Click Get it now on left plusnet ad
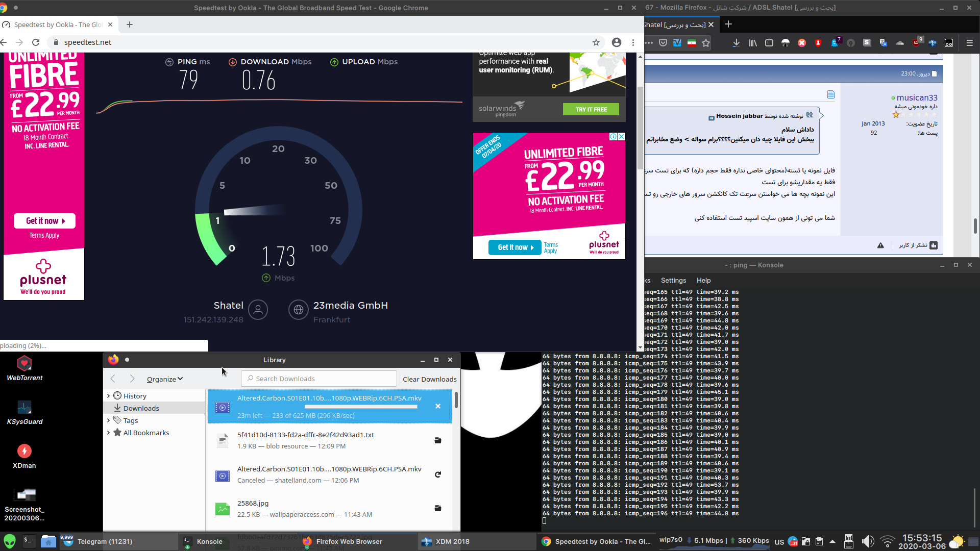980x551 pixels. (x=44, y=221)
